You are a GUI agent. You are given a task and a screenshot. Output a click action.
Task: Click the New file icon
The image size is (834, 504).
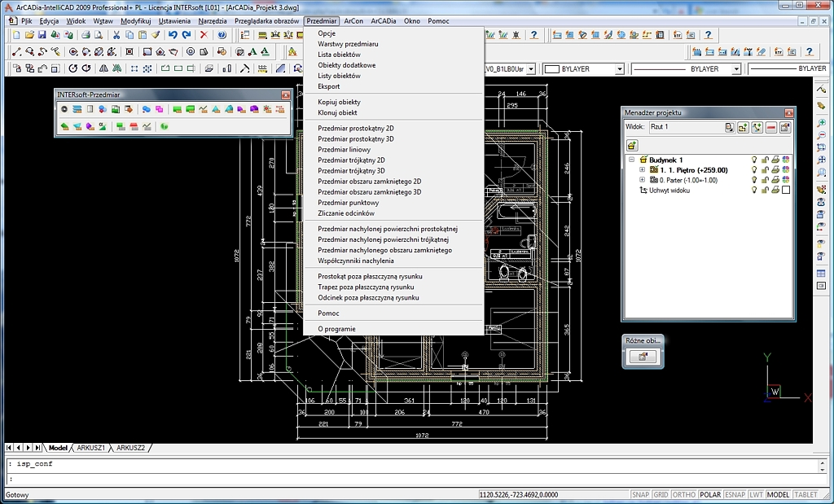[x=16, y=35]
